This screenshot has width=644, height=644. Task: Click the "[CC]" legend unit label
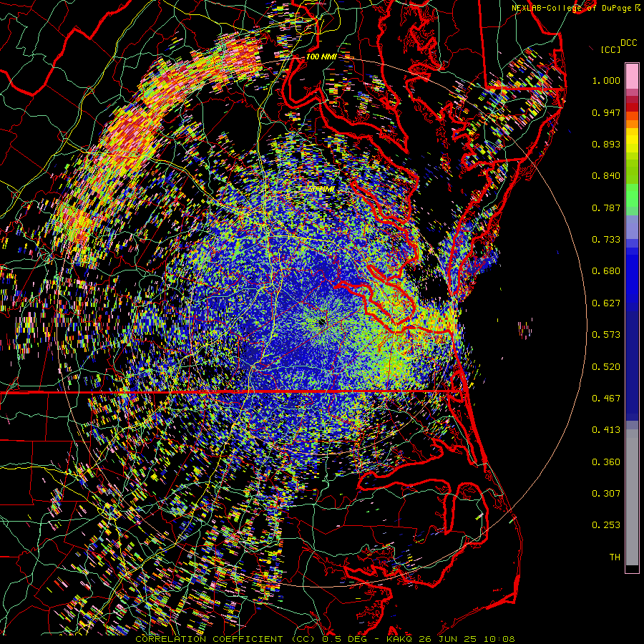[x=610, y=49]
